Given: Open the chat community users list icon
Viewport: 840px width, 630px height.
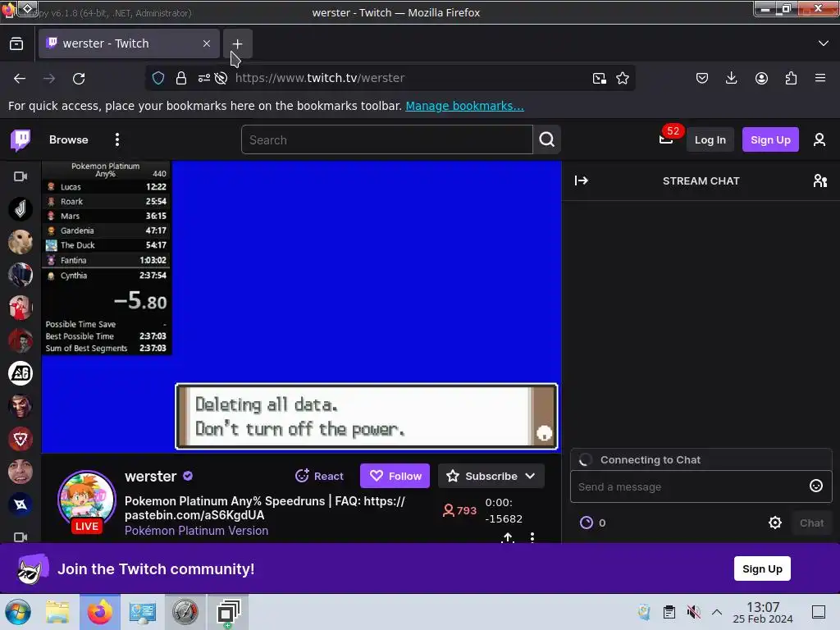Looking at the screenshot, I should coord(820,180).
